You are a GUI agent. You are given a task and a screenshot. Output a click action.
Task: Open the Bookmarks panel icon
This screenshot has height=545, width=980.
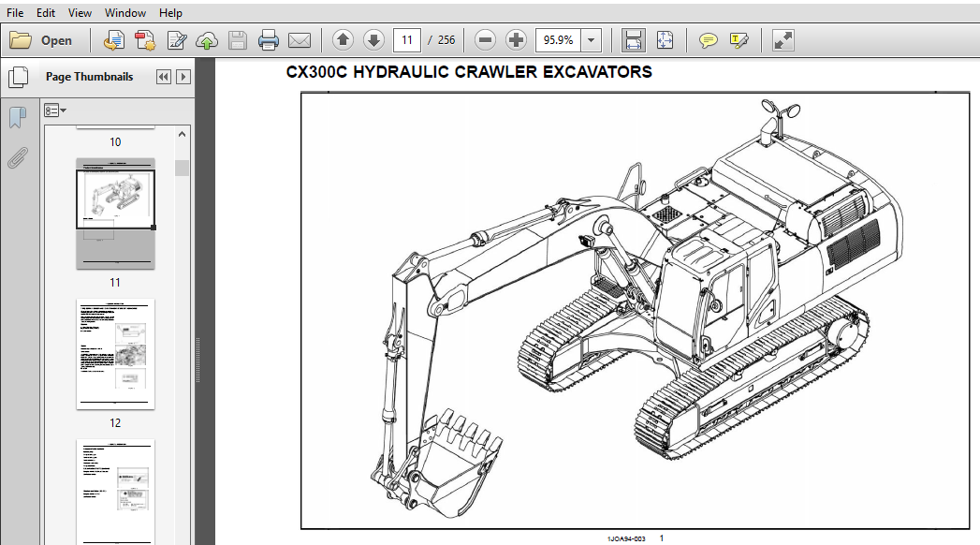(18, 117)
